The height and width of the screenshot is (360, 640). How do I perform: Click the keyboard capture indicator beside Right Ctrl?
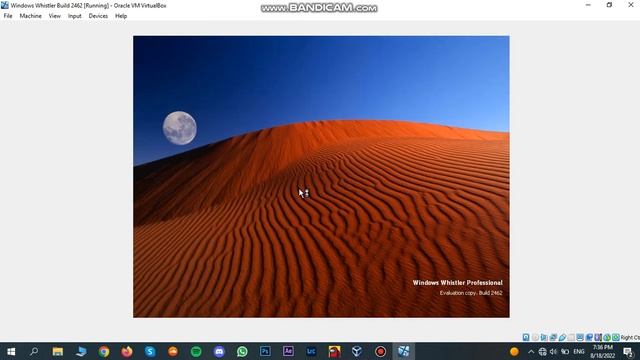[x=616, y=337]
